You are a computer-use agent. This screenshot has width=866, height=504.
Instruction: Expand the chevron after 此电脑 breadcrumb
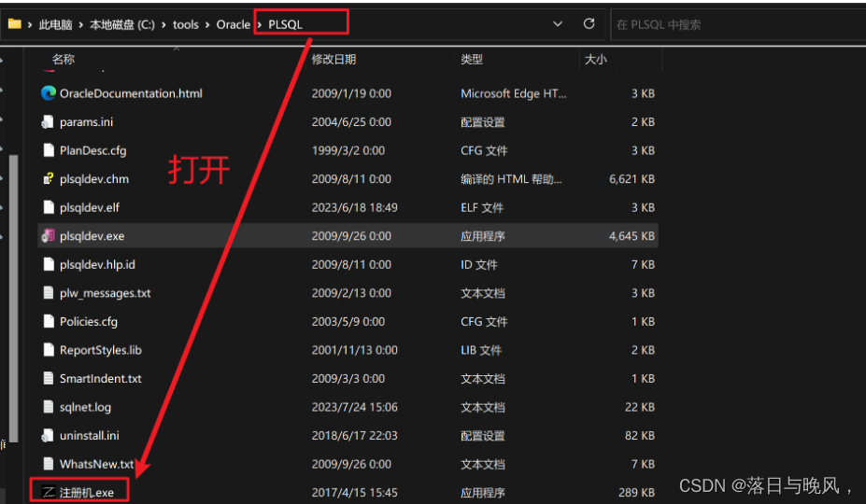(80, 25)
